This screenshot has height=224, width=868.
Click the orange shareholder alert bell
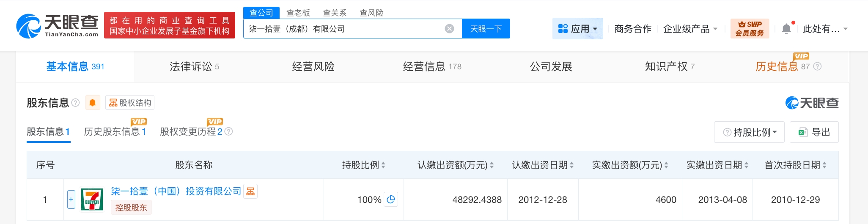coord(92,103)
